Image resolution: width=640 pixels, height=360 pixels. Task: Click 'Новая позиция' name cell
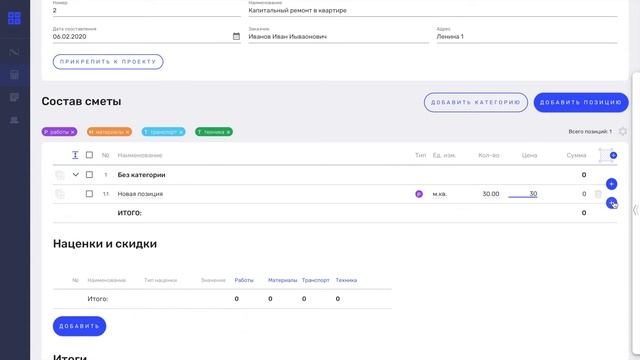click(x=140, y=194)
